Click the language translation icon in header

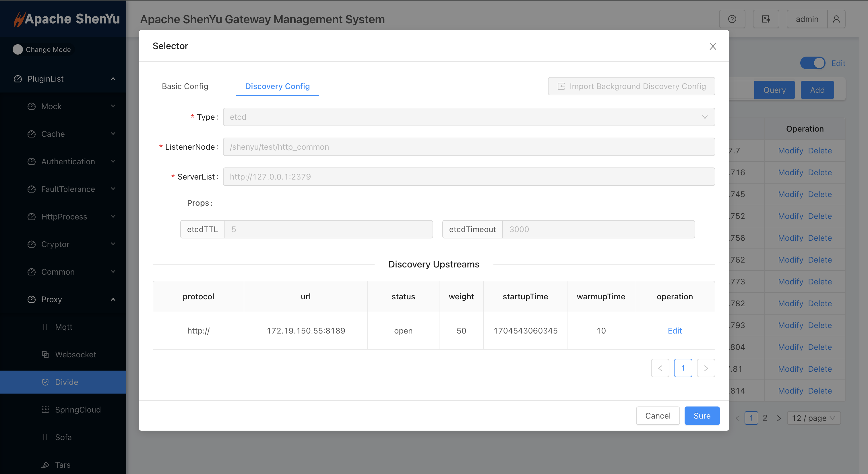point(766,19)
